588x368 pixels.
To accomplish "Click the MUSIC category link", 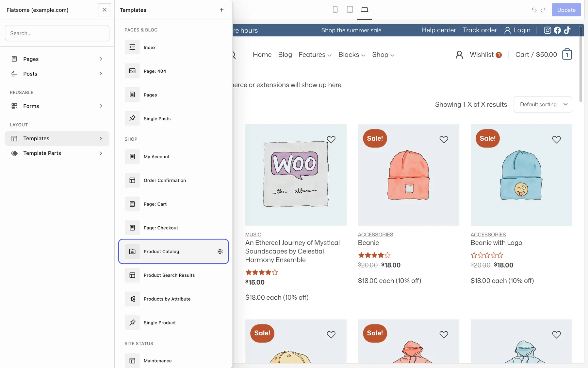I will [253, 235].
